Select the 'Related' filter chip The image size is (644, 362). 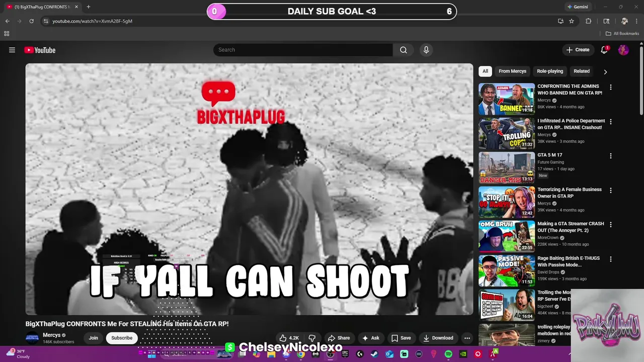pyautogui.click(x=582, y=71)
